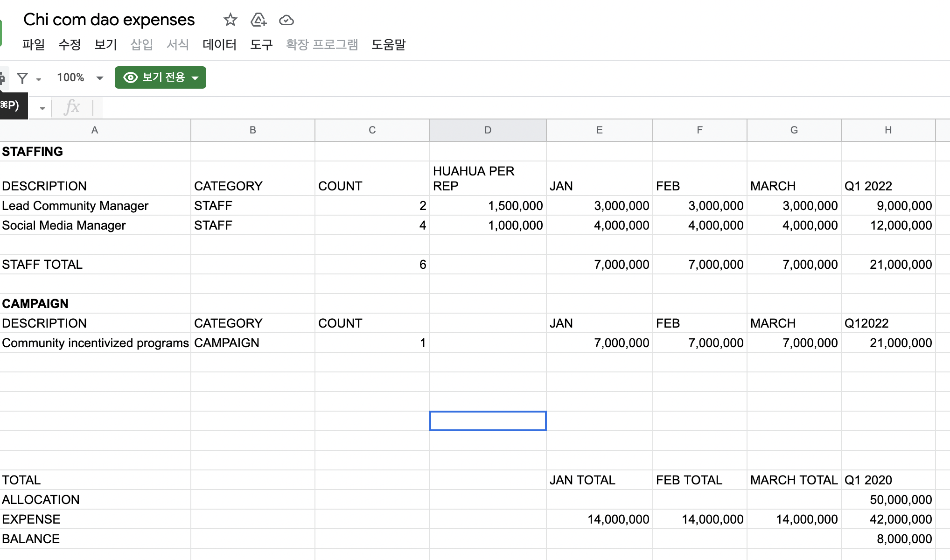950x560 pixels.
Task: Click the 8,000,000 BALANCE cell
Action: [888, 539]
